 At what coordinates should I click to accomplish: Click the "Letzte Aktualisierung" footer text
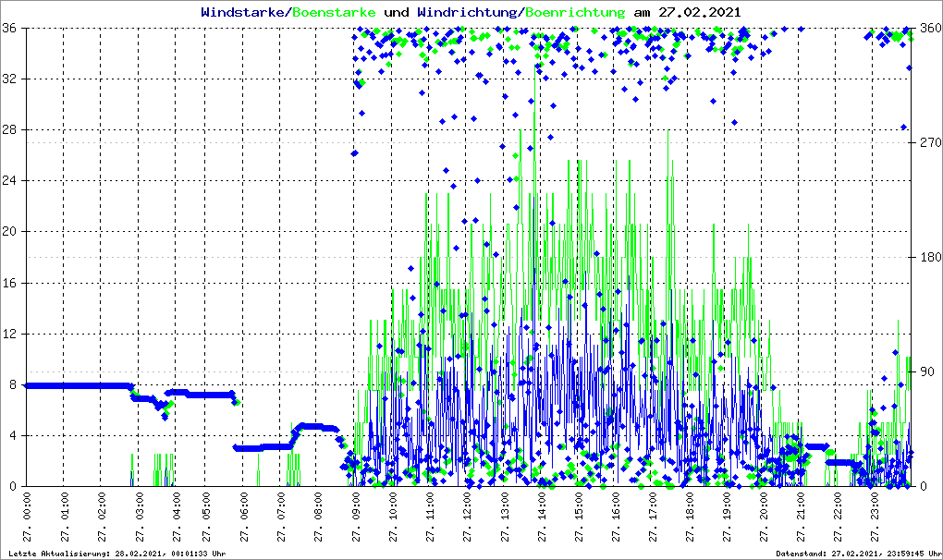point(115,554)
